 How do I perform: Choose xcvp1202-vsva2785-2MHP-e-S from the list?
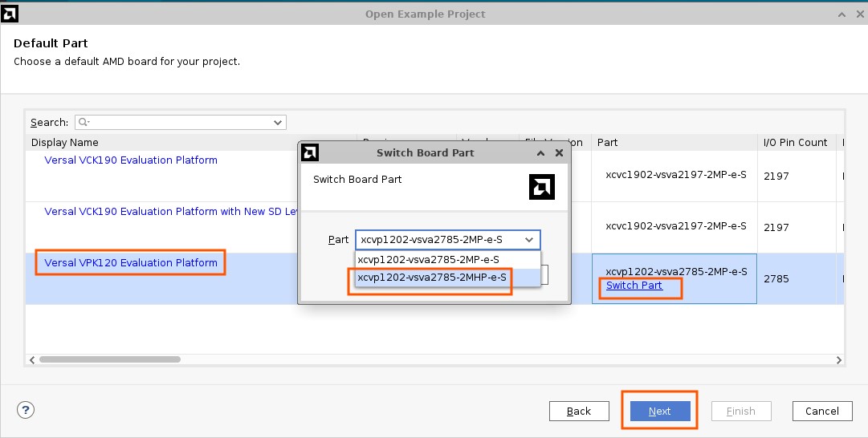(x=432, y=278)
